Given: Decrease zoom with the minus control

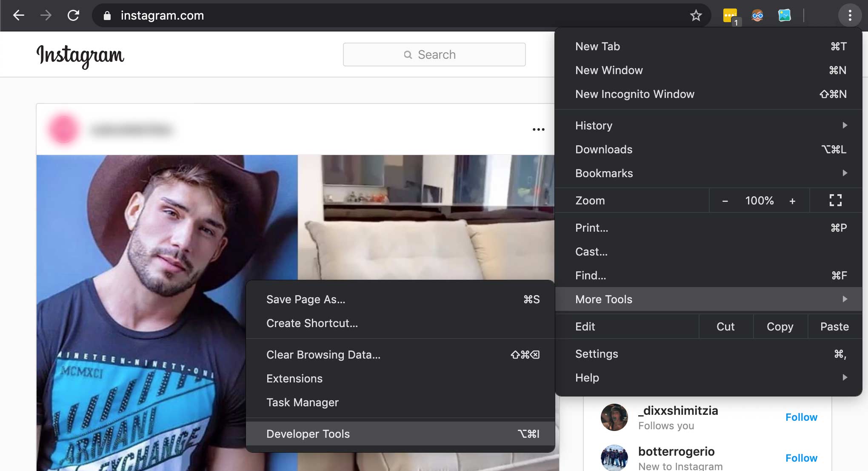Looking at the screenshot, I should (725, 200).
